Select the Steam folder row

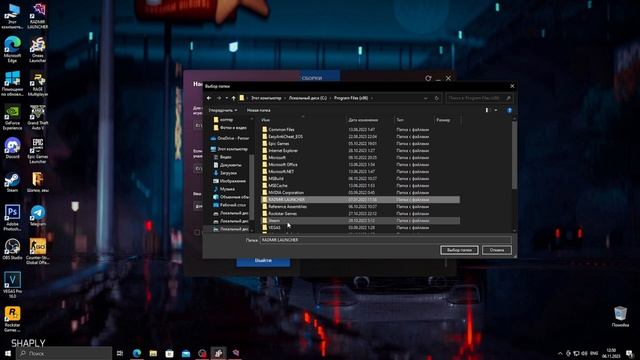[x=360, y=220]
